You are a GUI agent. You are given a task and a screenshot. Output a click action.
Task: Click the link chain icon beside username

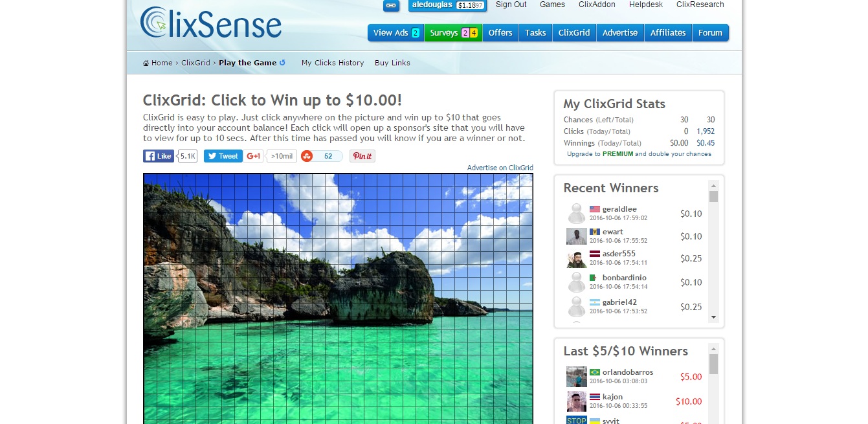pyautogui.click(x=391, y=5)
